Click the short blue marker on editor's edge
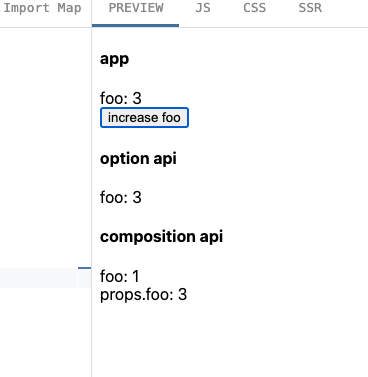The image size is (368, 377). (85, 268)
